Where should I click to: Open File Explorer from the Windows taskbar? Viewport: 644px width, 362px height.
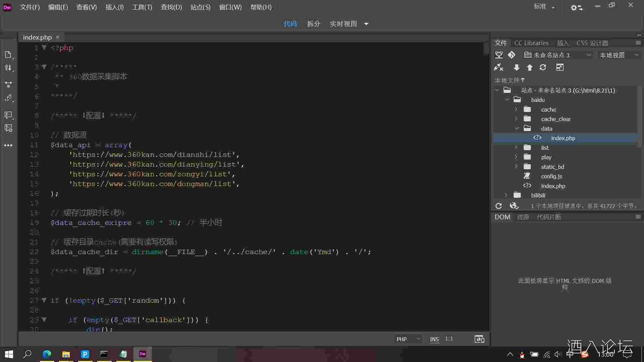66,354
